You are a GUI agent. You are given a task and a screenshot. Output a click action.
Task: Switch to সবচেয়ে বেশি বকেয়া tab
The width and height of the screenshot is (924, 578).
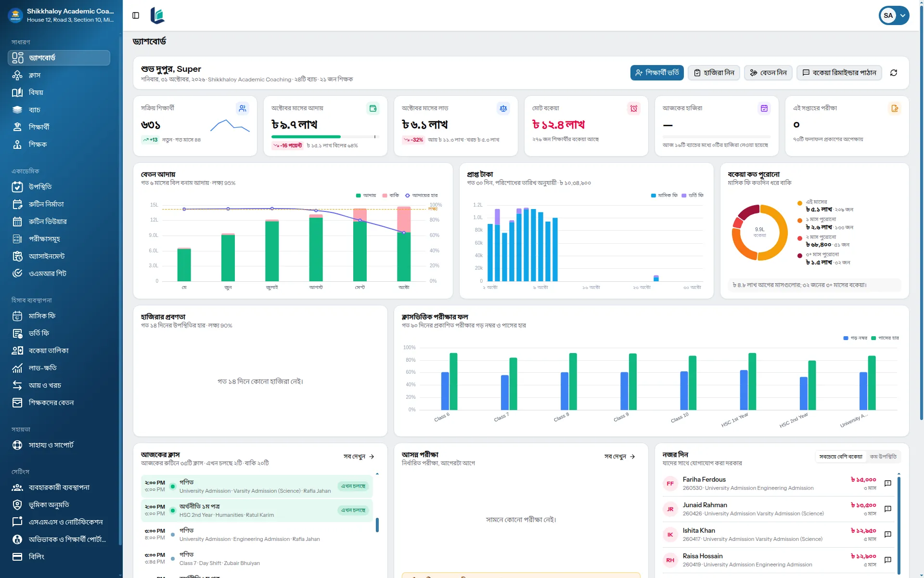841,457
